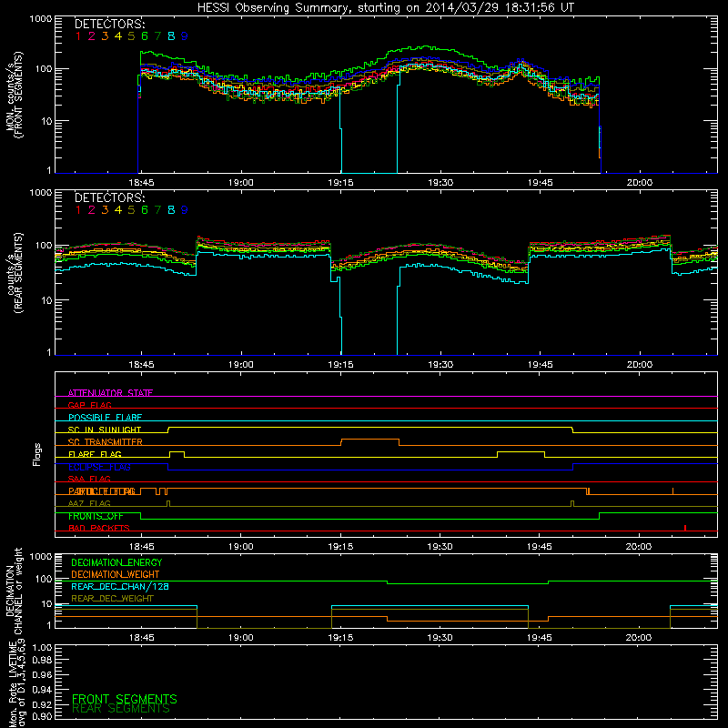Click the REAR_DEC_WEIGHT legend label

[x=112, y=599]
